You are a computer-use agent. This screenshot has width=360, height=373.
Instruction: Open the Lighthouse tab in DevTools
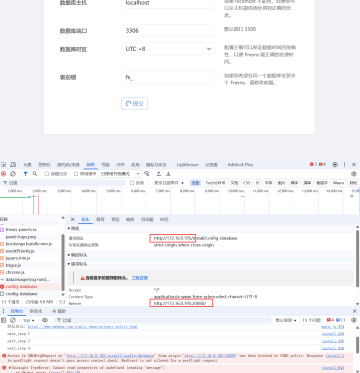pos(187,165)
